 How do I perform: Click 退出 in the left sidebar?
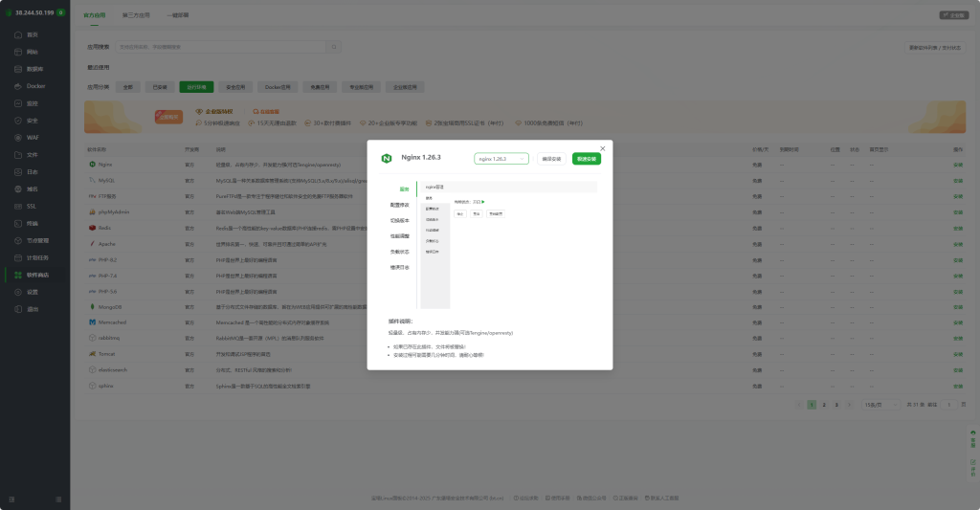tap(32, 309)
